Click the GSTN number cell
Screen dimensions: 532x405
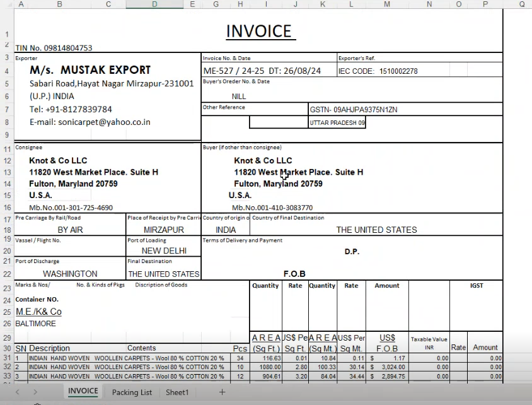[353, 109]
